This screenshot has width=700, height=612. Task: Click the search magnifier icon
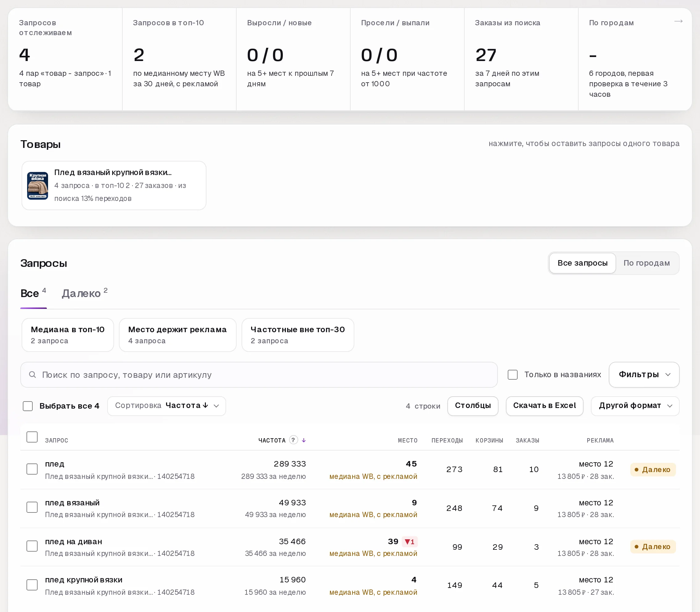[x=32, y=375]
